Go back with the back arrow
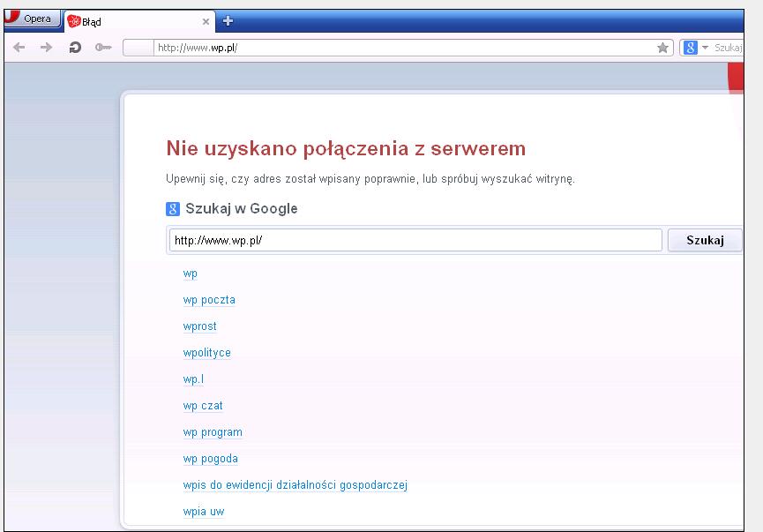This screenshot has width=763, height=532. (19, 48)
